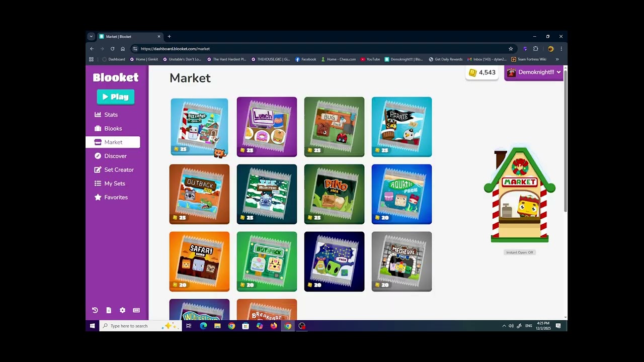Buy the Blizzard pack
Screen dimensions: 644x362
point(199,126)
